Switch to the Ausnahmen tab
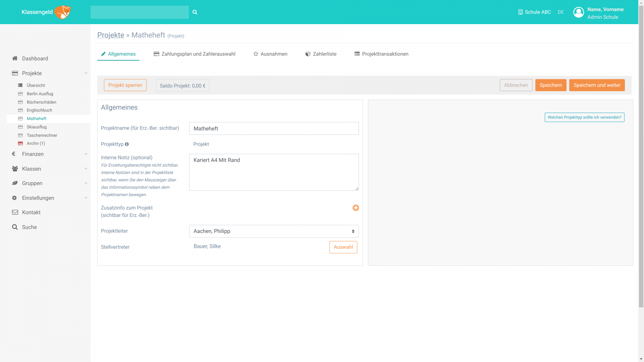This screenshot has height=362, width=644. (270, 54)
